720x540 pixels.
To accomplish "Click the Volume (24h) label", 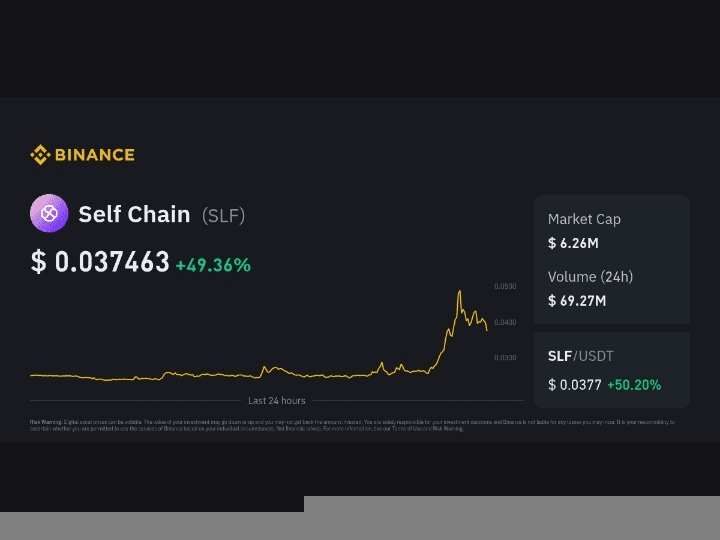I will (x=590, y=277).
